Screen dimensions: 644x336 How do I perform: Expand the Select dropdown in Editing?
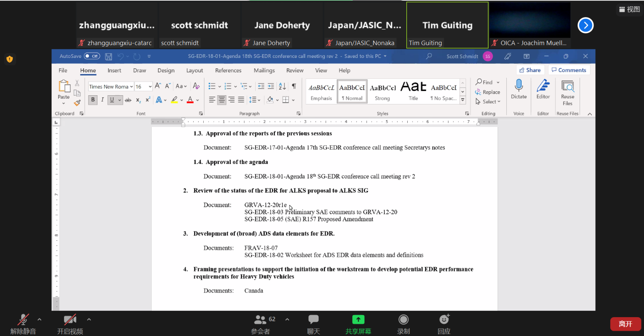click(488, 102)
